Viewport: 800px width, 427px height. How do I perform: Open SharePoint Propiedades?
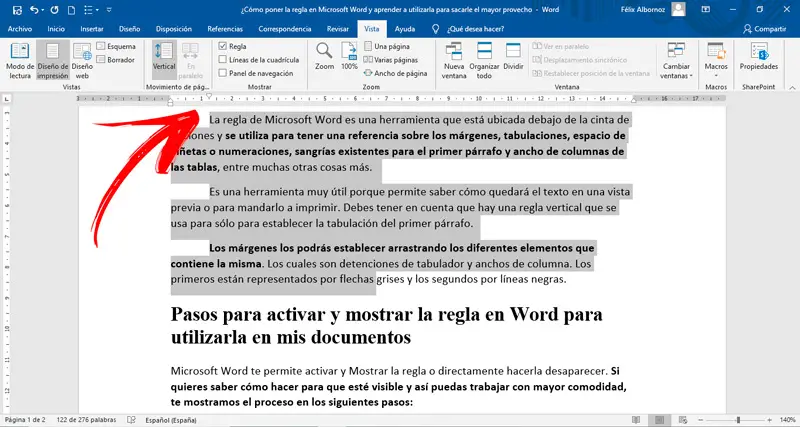click(759, 56)
